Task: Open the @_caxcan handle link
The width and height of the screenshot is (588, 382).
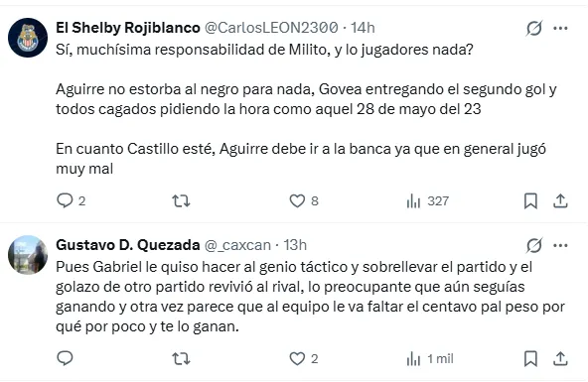Action: [237, 245]
